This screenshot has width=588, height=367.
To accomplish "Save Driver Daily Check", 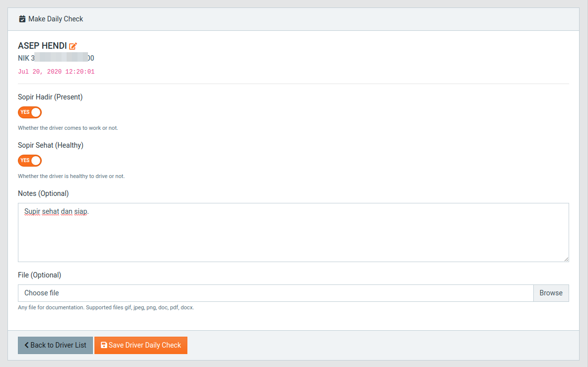I will click(x=141, y=345).
